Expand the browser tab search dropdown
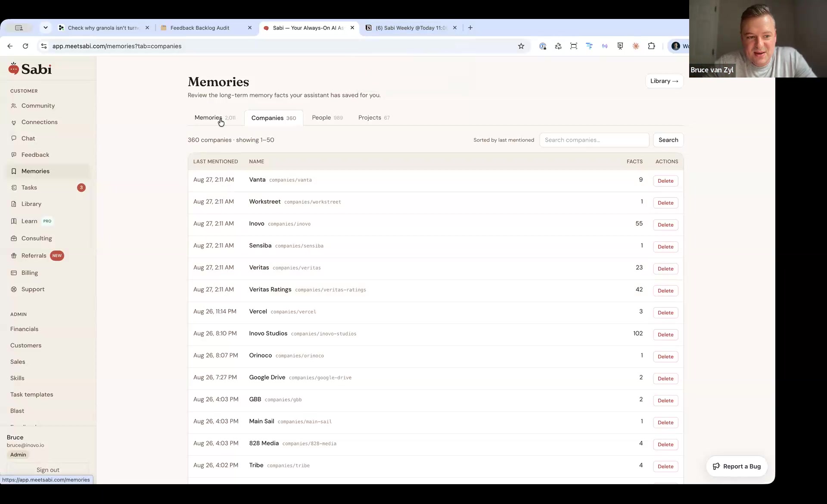Screen dimensions: 827x504 (46, 28)
